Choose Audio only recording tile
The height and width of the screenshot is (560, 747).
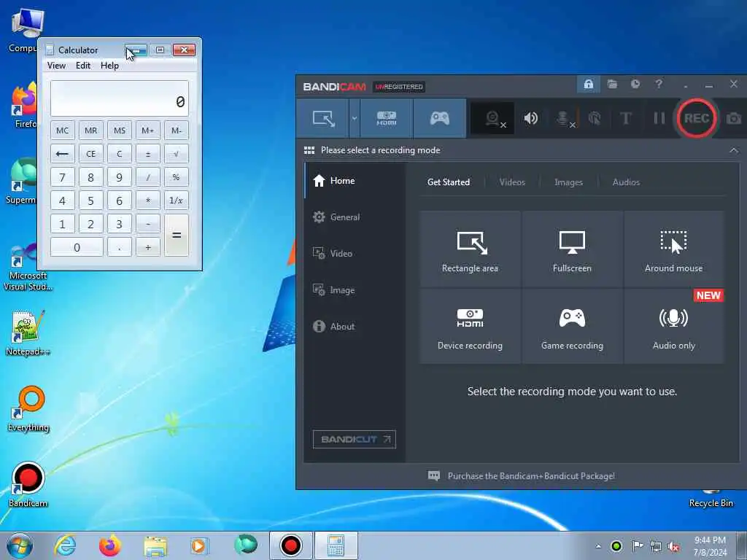coord(673,327)
